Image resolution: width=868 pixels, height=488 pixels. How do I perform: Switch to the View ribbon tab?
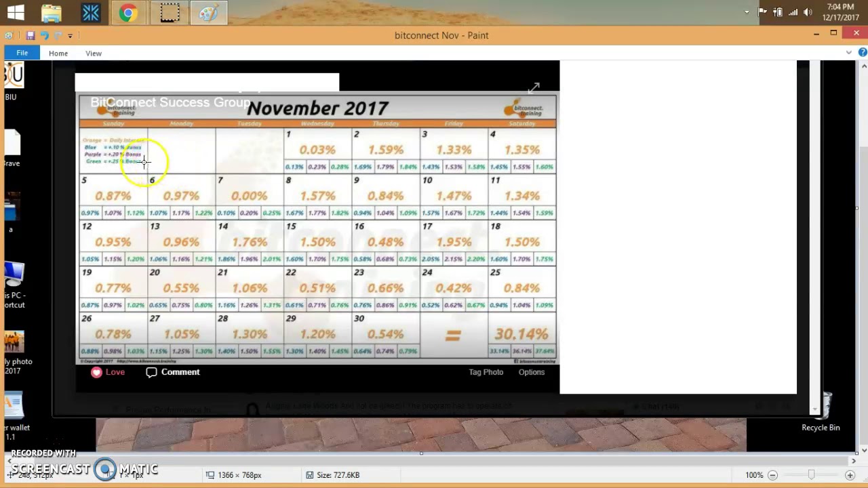94,54
